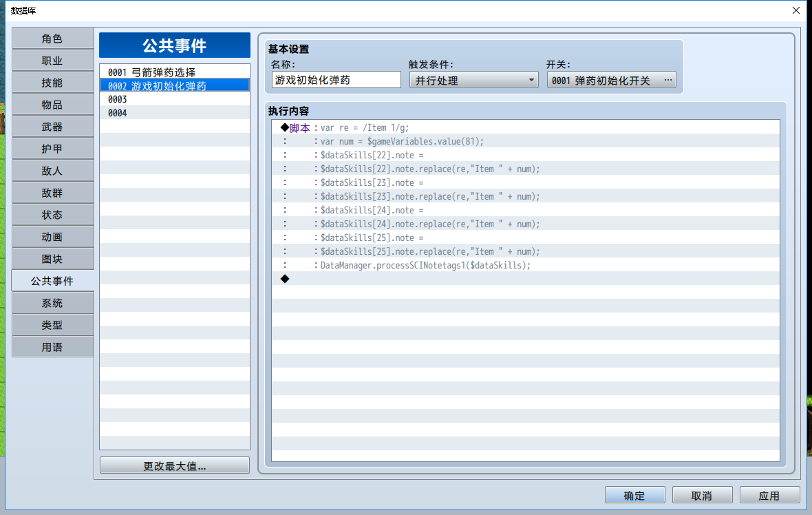Open the 敌群 troops tab
Screen dimensions: 812x515
tap(52, 193)
